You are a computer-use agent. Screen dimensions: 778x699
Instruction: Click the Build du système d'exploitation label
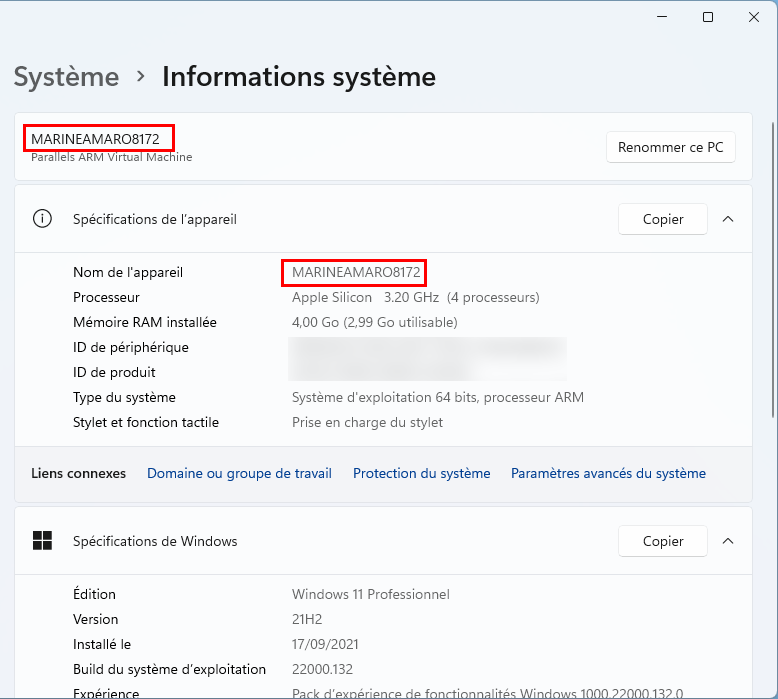tap(170, 669)
